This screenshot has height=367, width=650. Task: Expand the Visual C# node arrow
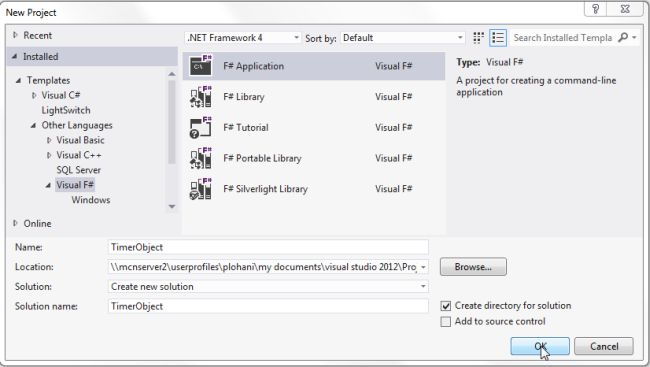34,95
